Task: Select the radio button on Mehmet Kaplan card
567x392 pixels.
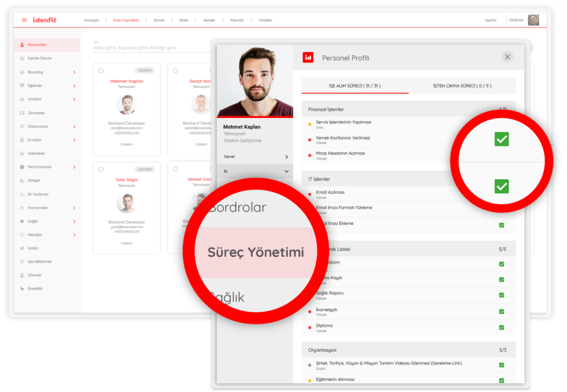Action: [x=101, y=70]
